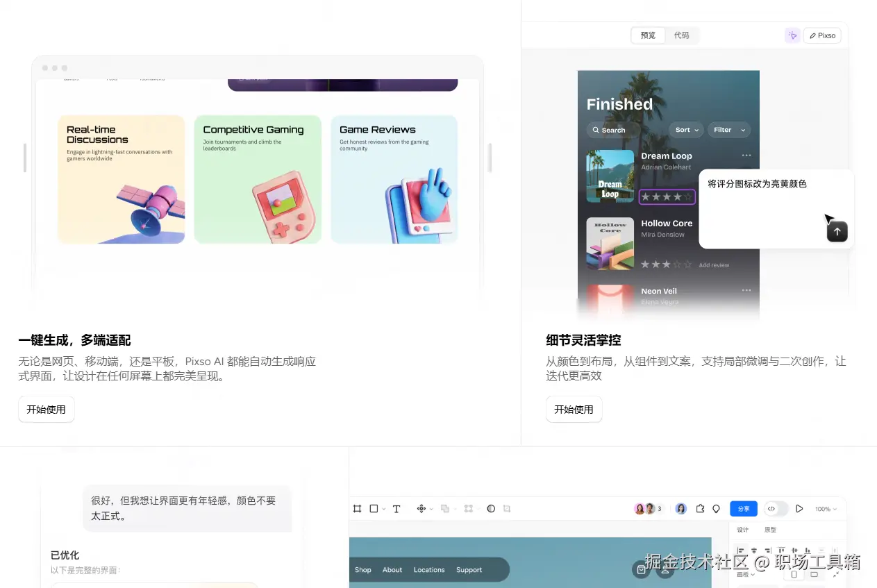Screen dimensions: 877x588
Task: Click 开始使用 under 细节灵活掌控
Action: coord(574,410)
